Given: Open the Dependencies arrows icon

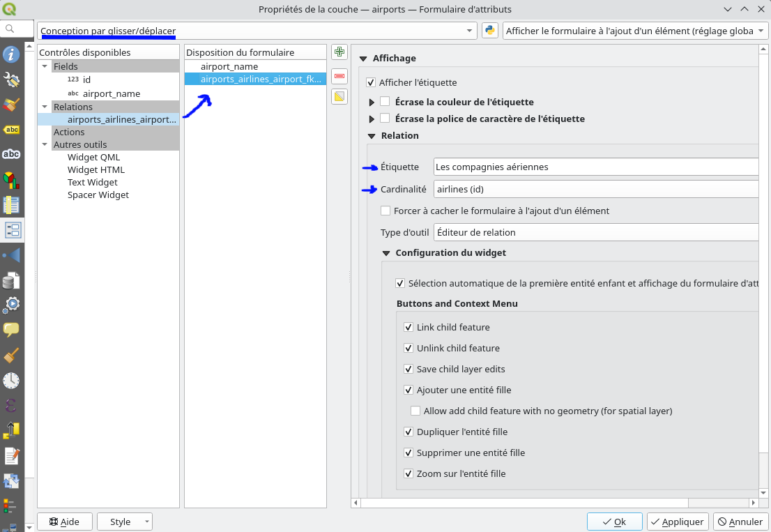Looking at the screenshot, I should click(11, 481).
